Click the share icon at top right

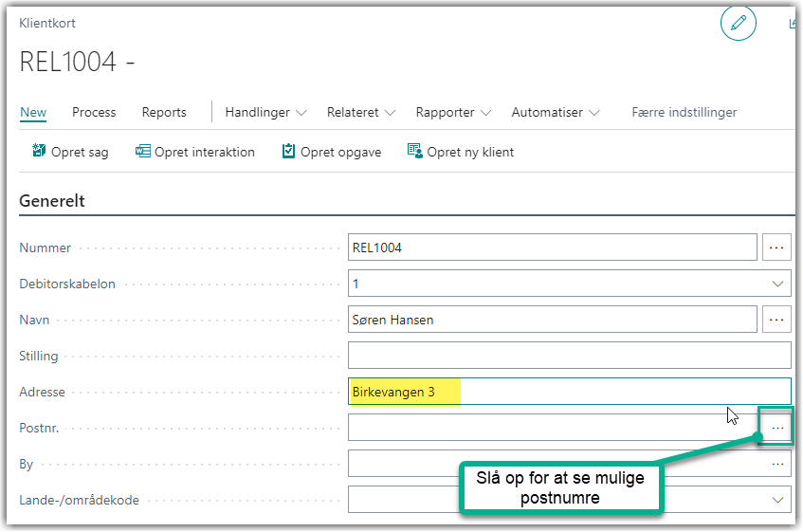794,23
